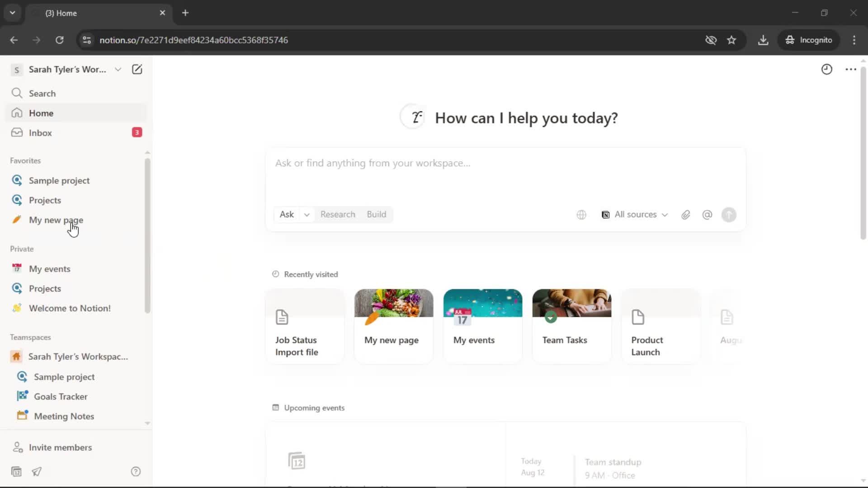Click Recently visited heading
868x488 pixels.
[311, 274]
